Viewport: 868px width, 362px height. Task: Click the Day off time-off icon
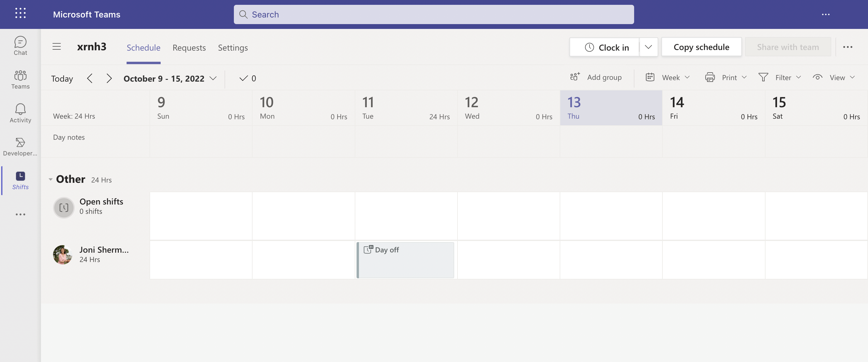coord(368,249)
